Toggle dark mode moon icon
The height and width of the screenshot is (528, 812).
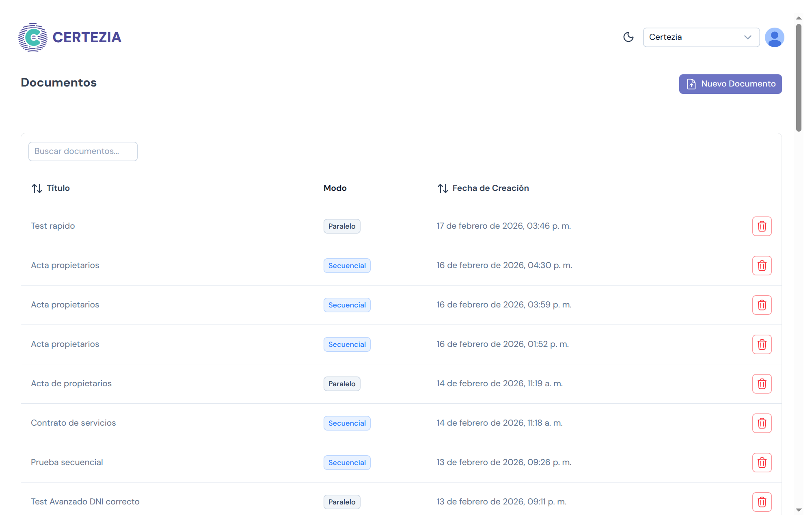tap(628, 37)
